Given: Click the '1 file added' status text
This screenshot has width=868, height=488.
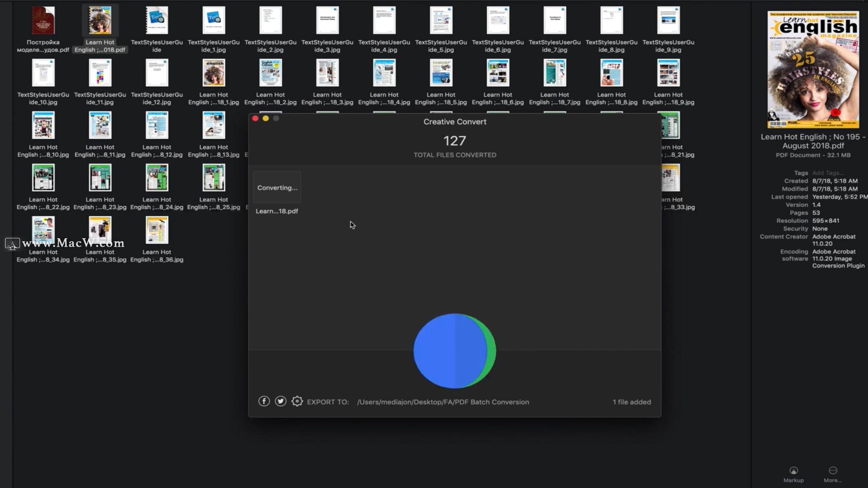Looking at the screenshot, I should [x=632, y=402].
